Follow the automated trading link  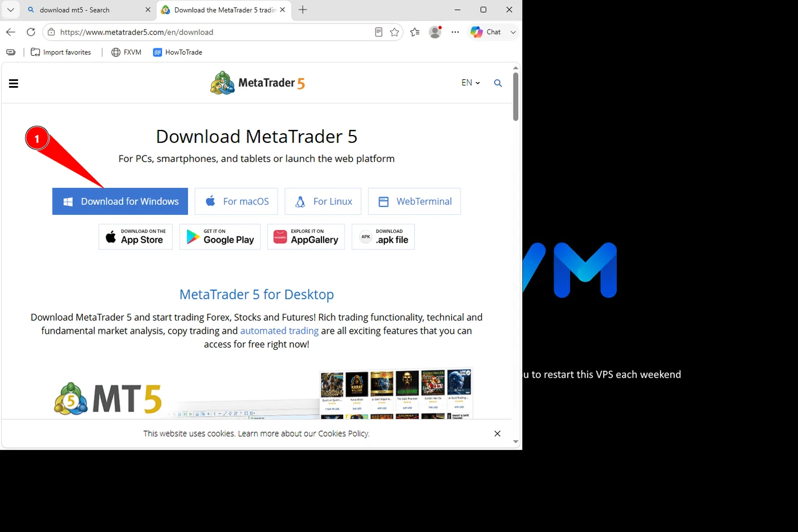279,331
